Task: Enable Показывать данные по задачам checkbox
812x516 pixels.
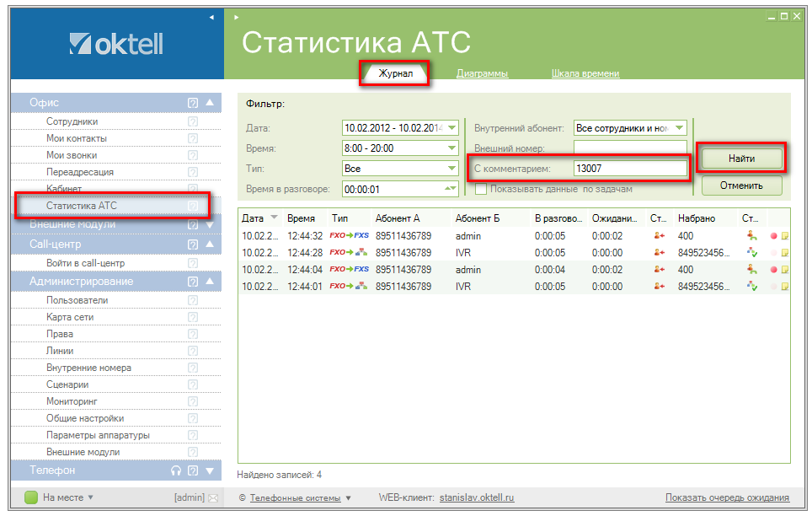Action: (x=481, y=189)
